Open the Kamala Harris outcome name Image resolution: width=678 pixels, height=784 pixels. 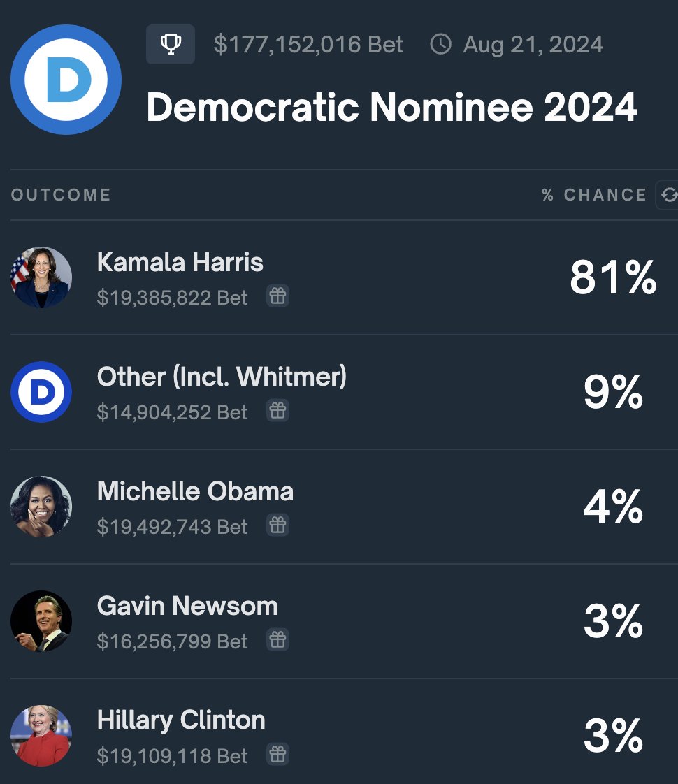coord(180,262)
